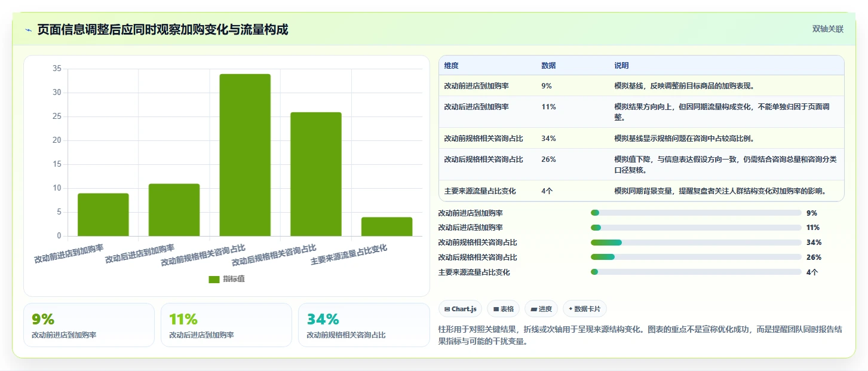Click progress label 改动前进店到加购率

pos(470,213)
